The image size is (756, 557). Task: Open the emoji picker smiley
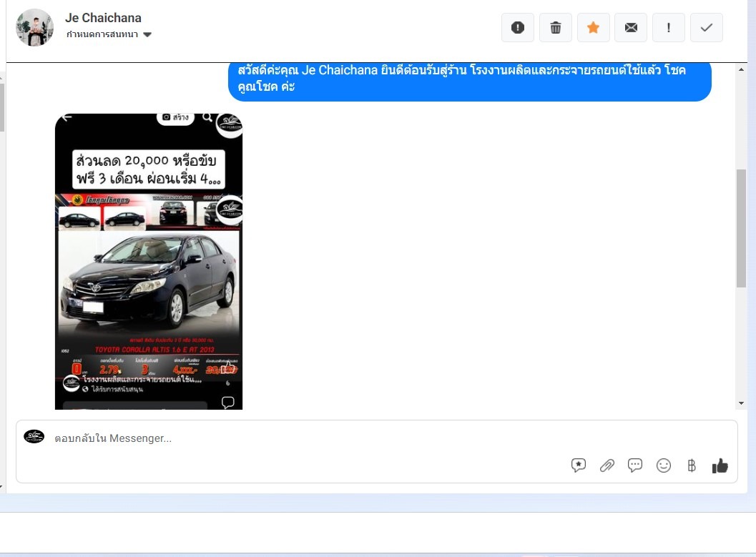coord(664,465)
